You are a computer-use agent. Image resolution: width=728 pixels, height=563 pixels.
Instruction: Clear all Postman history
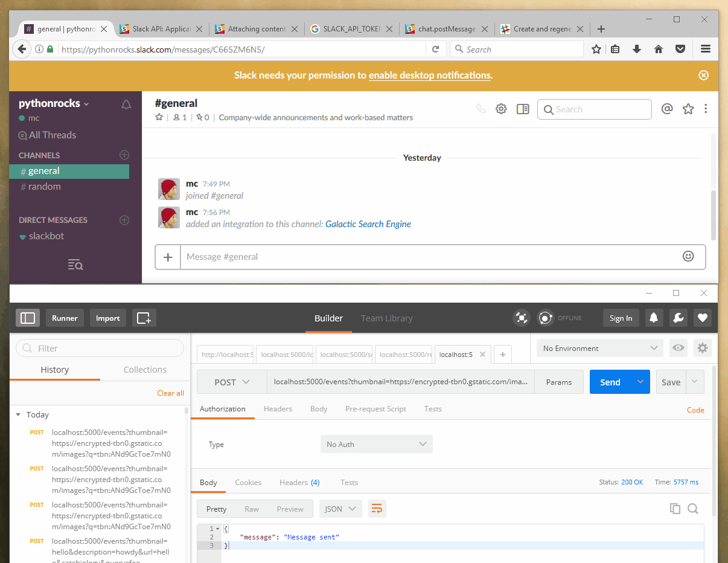[170, 393]
